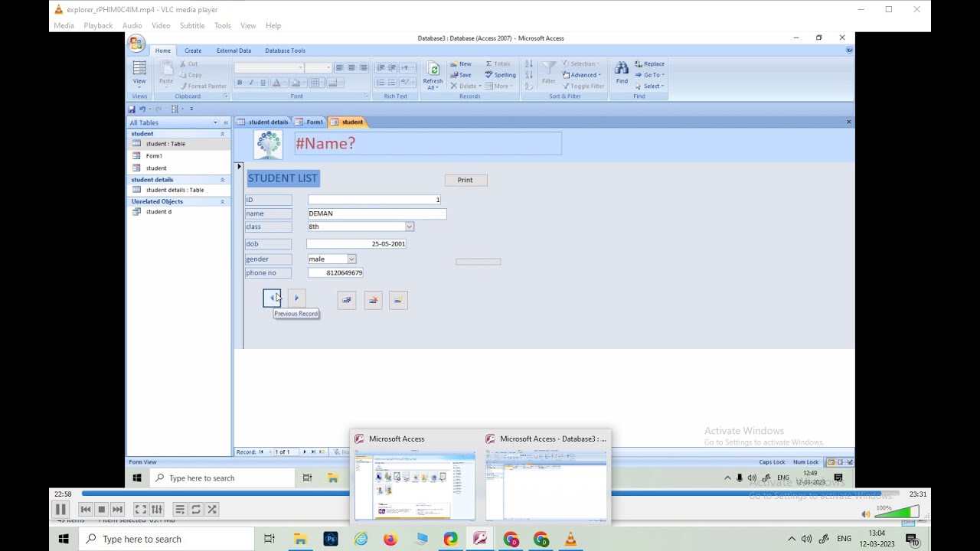Click the VLC seek progress bar
The height and width of the screenshot is (551, 980).
coord(490,494)
